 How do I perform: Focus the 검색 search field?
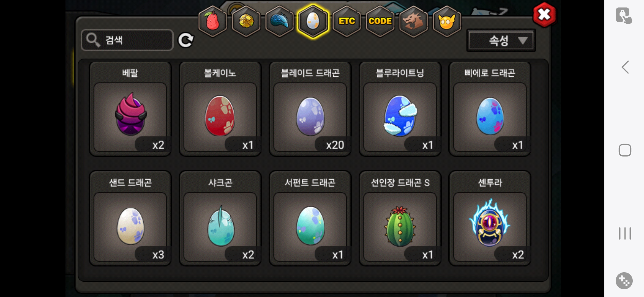click(x=127, y=40)
